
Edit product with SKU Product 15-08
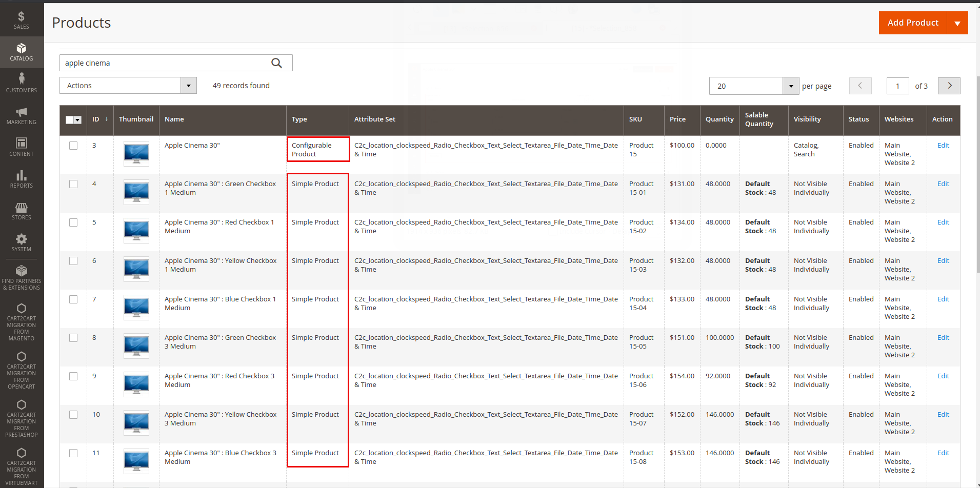tap(943, 453)
